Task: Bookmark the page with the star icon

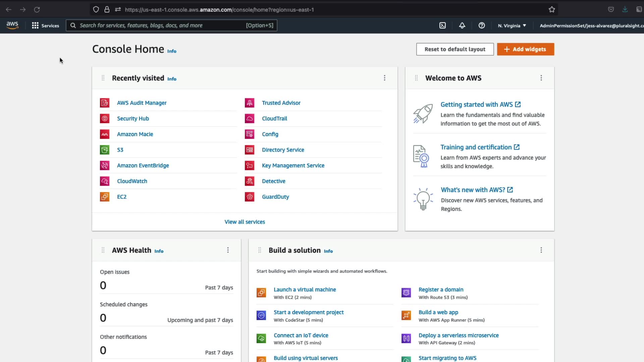Action: click(x=552, y=10)
